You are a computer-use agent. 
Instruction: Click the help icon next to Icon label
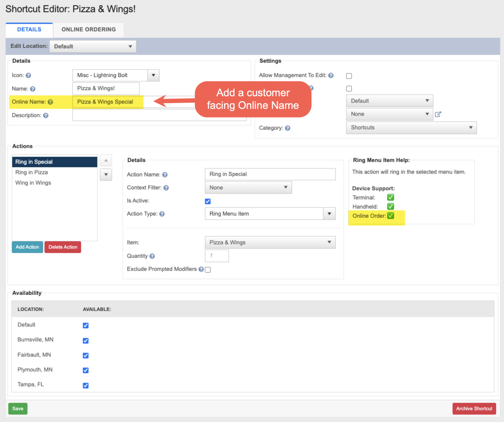tap(28, 76)
